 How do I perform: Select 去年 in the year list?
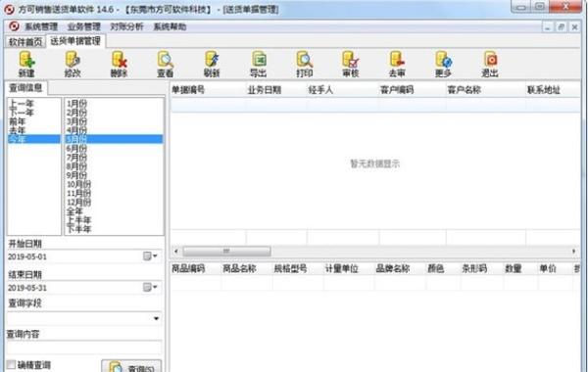(x=34, y=130)
